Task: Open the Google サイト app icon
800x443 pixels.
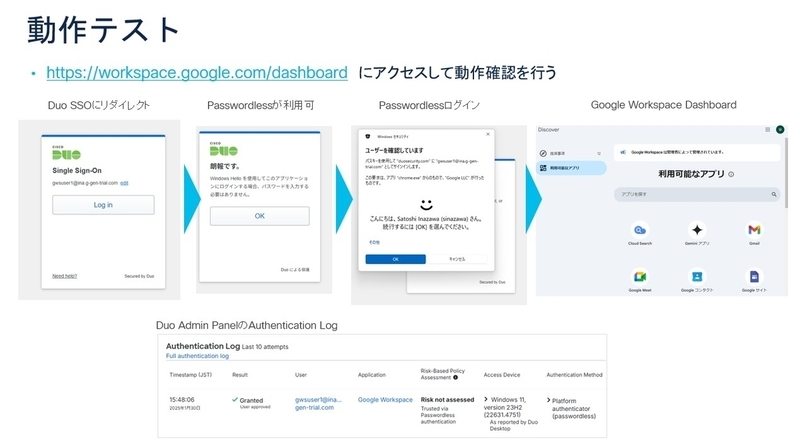Action: tap(754, 277)
